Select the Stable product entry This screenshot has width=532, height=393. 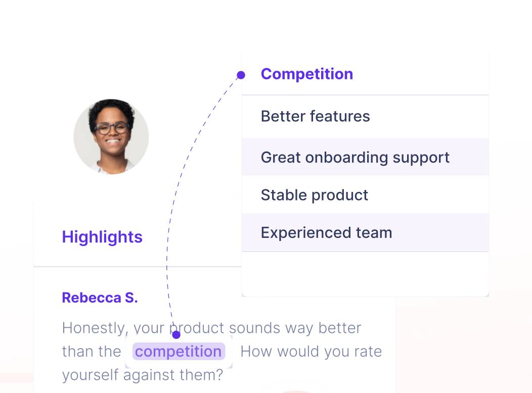[x=365, y=194]
